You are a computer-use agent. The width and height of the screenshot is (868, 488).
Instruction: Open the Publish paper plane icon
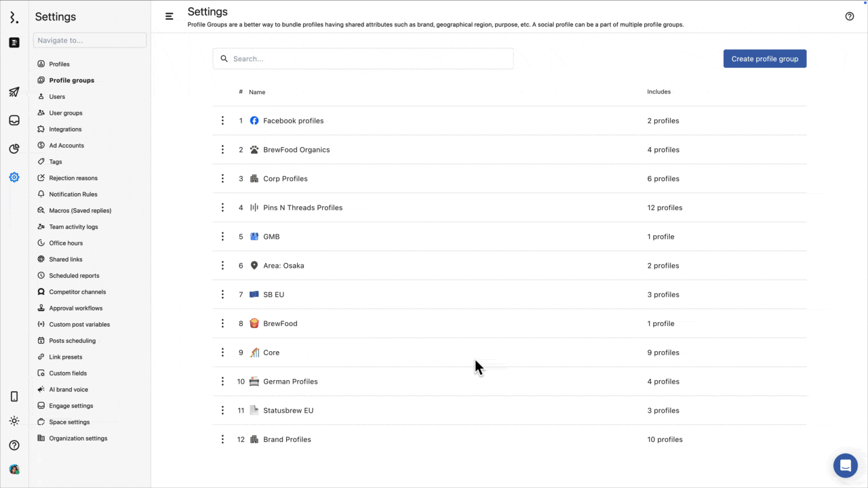coord(14,92)
